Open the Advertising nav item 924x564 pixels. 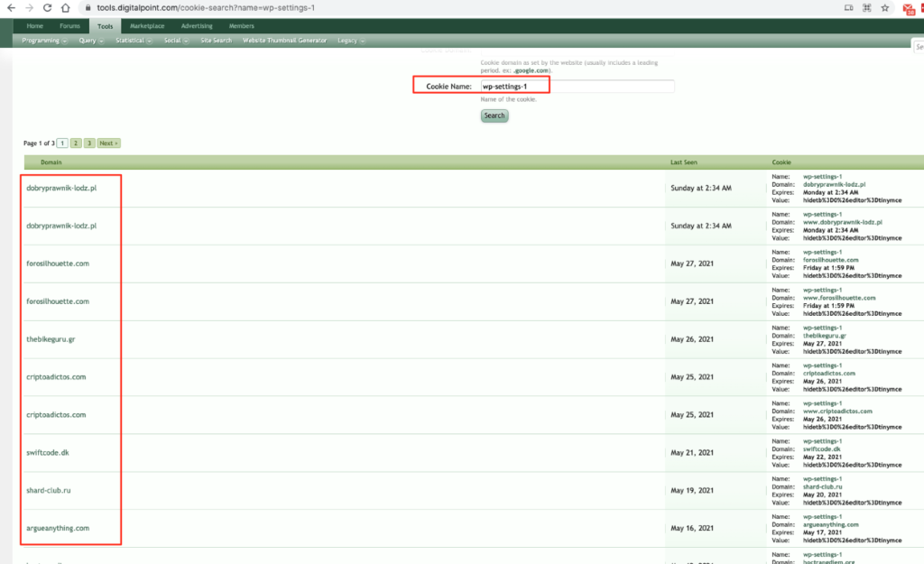[x=197, y=26]
